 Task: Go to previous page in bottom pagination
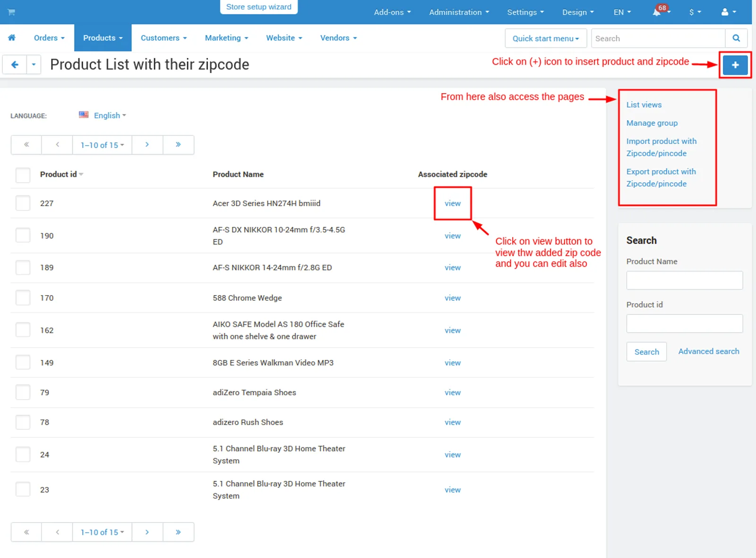pyautogui.click(x=57, y=532)
